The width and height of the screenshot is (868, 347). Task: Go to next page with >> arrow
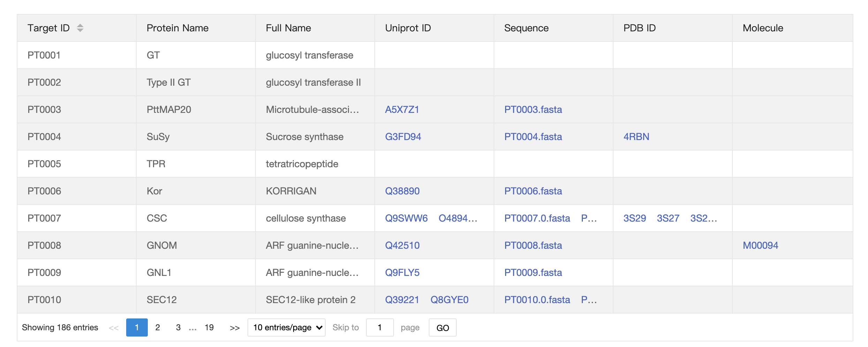tap(235, 328)
